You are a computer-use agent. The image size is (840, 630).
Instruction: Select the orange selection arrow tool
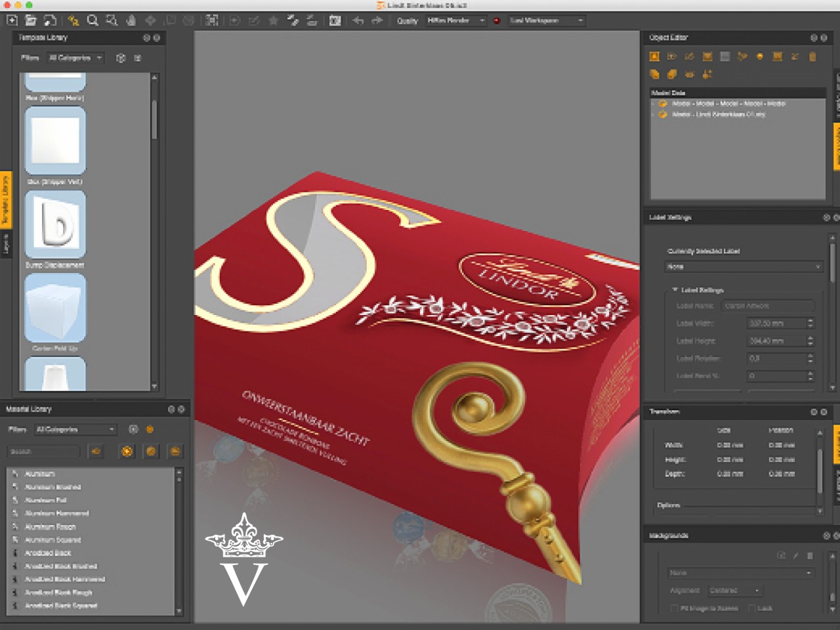(x=73, y=20)
